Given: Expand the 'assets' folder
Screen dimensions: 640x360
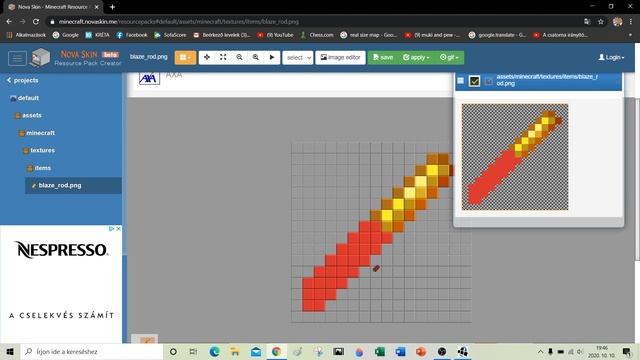Looking at the screenshot, I should [x=28, y=116].
